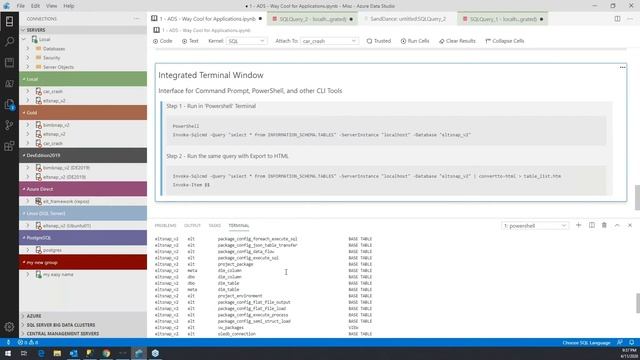Split the editor to the right
Image resolution: width=640 pixels, height=360 pixels.
[617, 19]
